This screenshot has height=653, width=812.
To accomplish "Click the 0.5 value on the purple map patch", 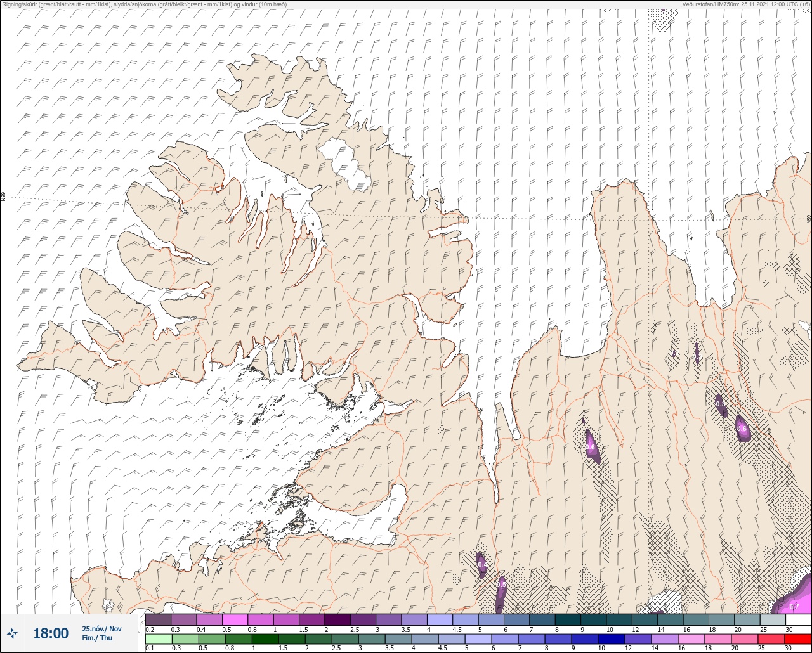I will pos(501,585).
